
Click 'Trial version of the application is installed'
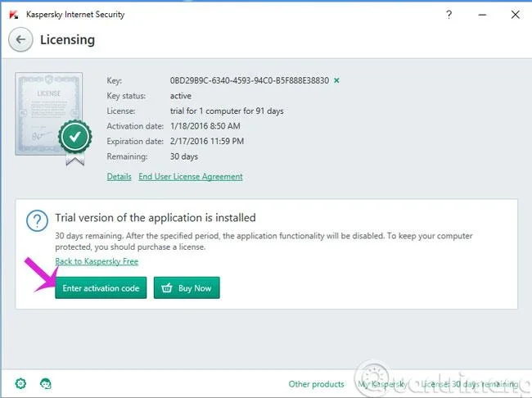point(156,218)
